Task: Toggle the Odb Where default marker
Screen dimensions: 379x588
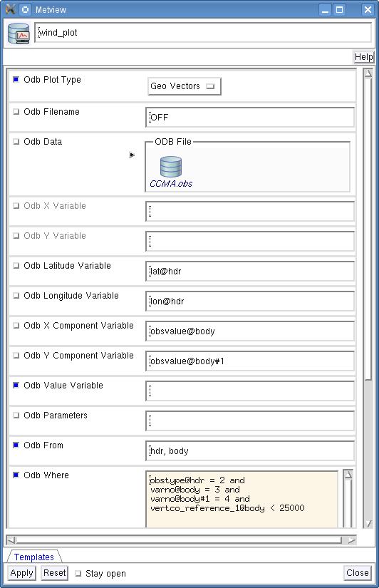Action: 16,475
